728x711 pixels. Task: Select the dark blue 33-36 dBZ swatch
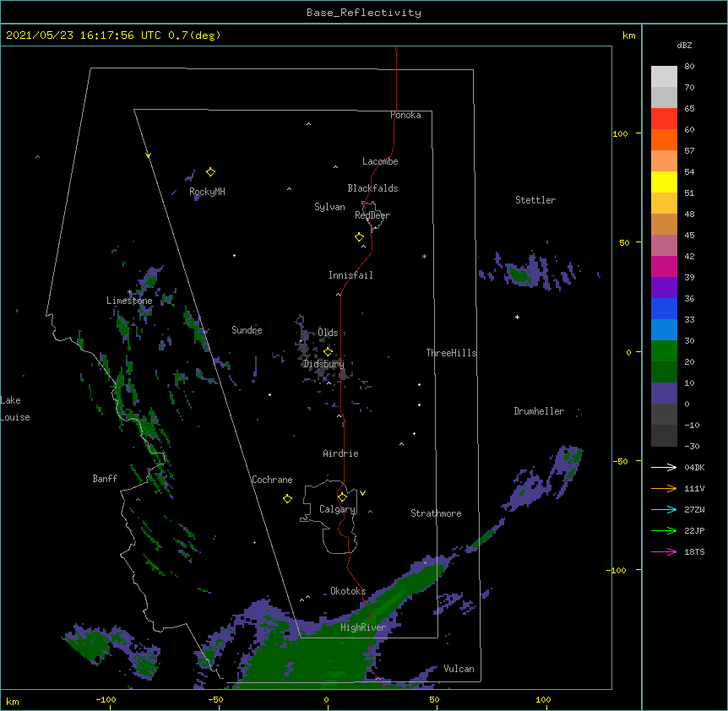point(664,309)
